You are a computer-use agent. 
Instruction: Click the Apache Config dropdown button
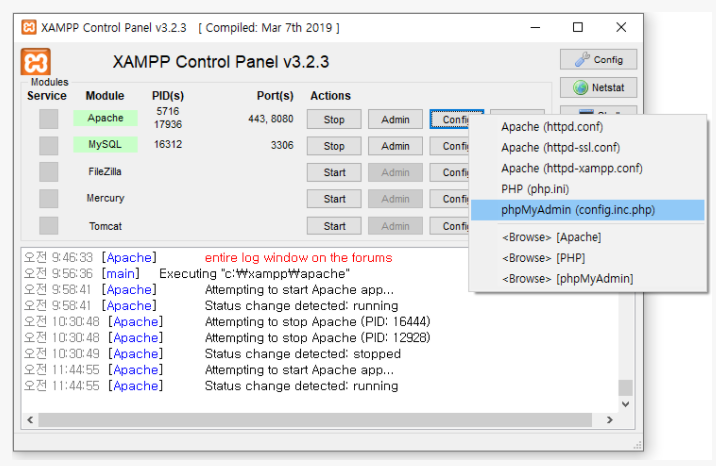pyautogui.click(x=450, y=120)
